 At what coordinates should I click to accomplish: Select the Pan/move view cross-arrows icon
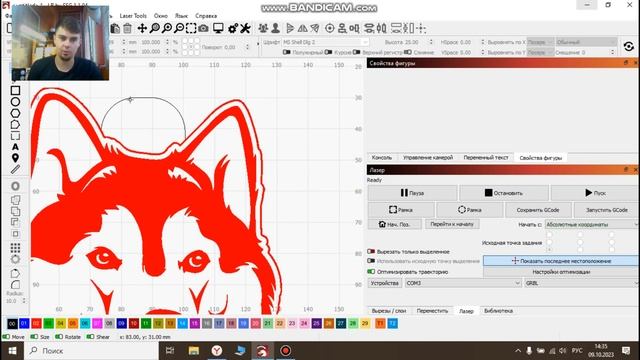pyautogui.click(x=142, y=28)
